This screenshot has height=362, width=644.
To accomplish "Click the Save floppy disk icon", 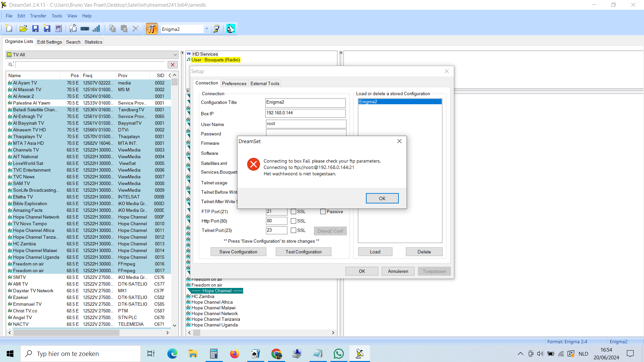I will pos(35,29).
